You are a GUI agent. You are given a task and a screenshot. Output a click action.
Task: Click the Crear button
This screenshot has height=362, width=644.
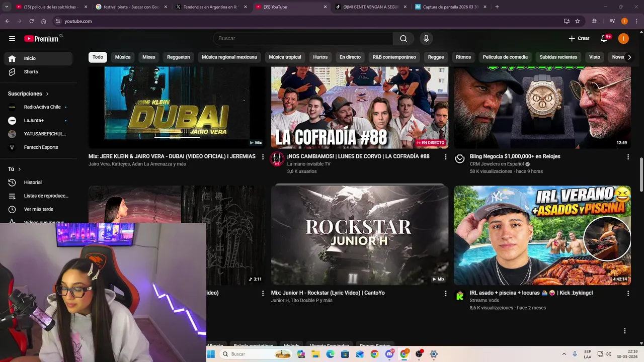coord(579,39)
